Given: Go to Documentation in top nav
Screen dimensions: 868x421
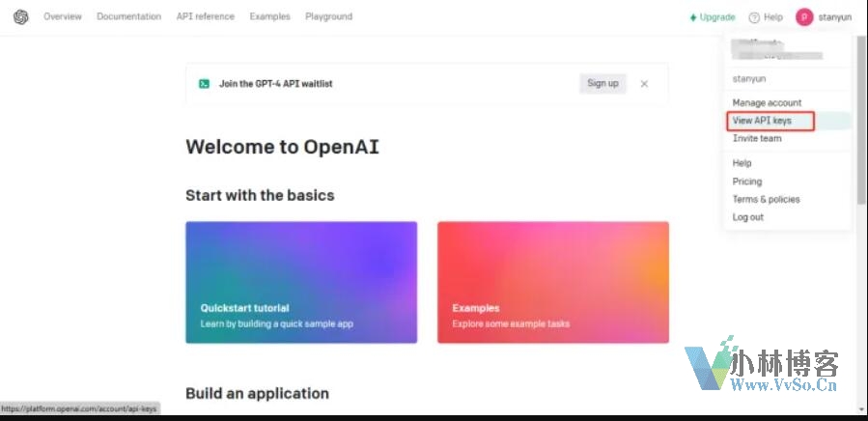Looking at the screenshot, I should pyautogui.click(x=129, y=16).
